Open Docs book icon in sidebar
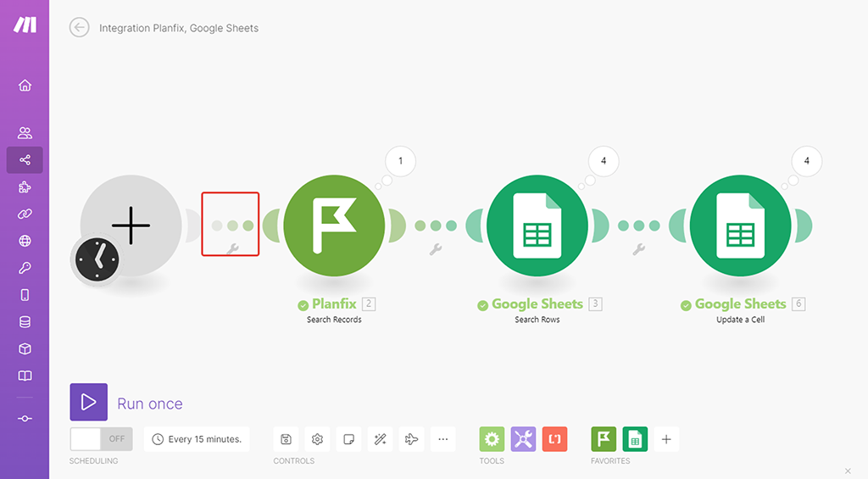 [25, 376]
